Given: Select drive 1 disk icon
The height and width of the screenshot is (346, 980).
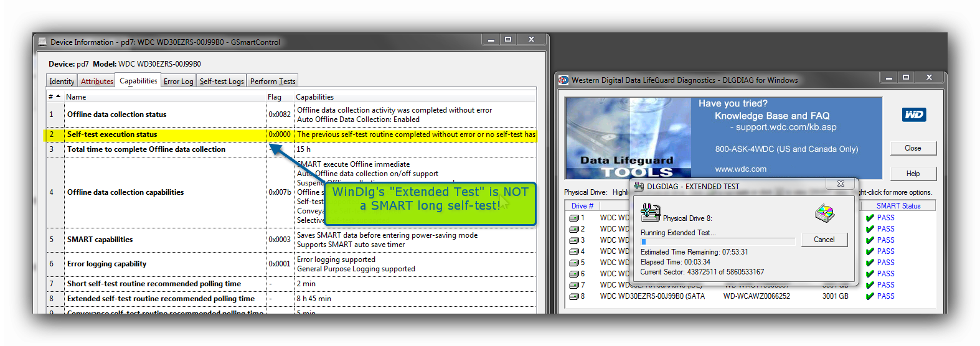Looking at the screenshot, I should (574, 218).
